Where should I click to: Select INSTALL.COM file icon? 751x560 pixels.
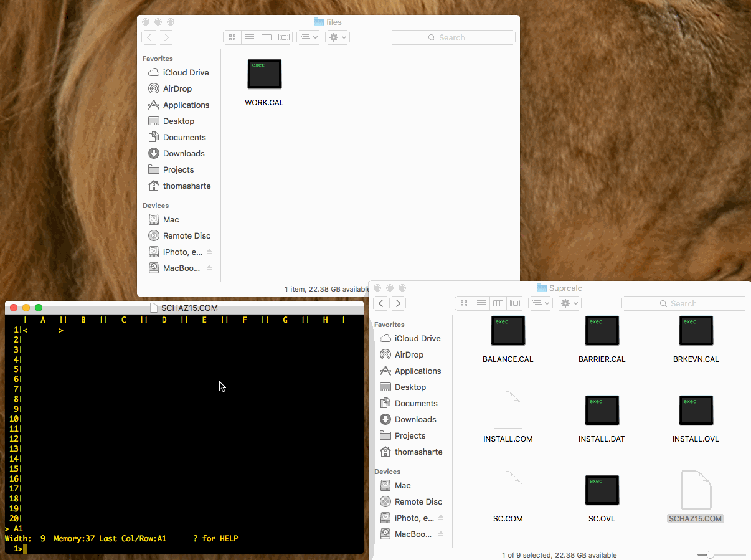click(x=508, y=410)
